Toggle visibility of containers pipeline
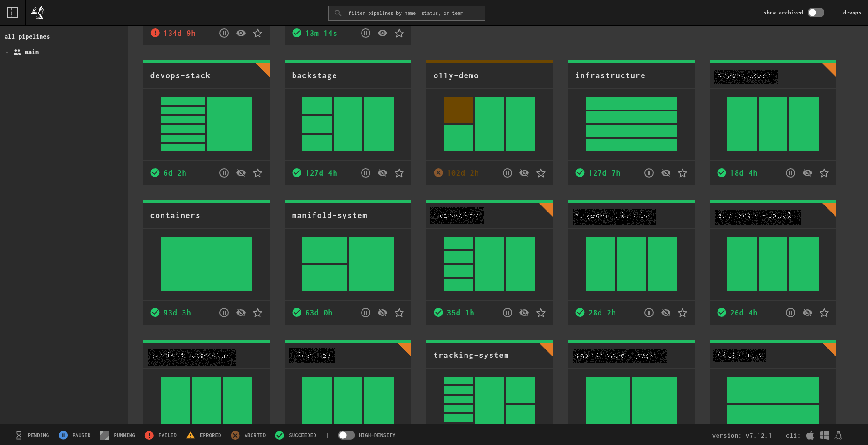The width and height of the screenshot is (868, 445). pos(241,313)
